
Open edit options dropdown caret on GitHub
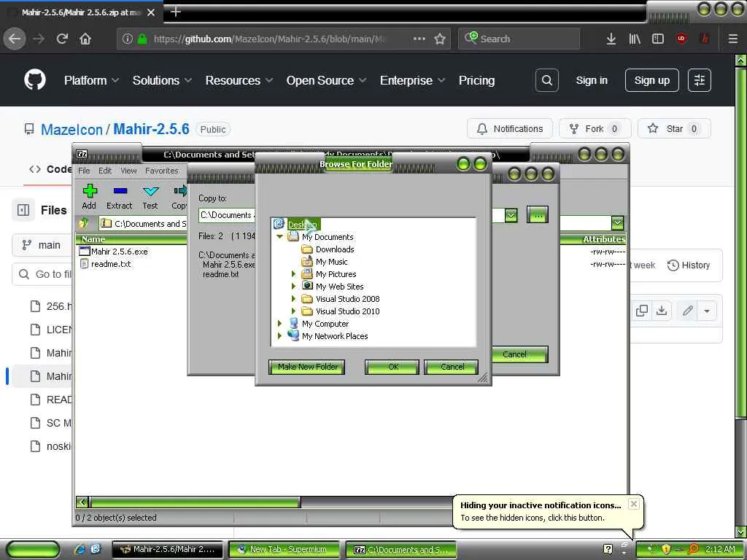coord(707,311)
